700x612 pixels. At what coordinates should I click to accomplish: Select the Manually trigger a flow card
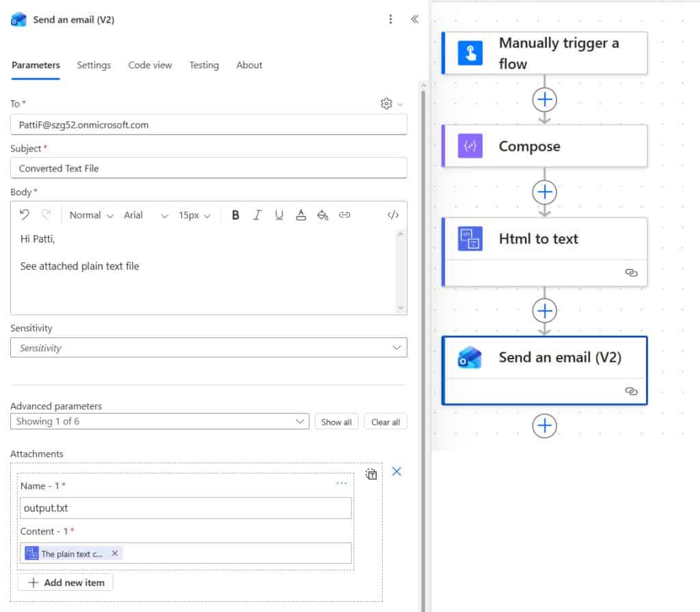544,53
